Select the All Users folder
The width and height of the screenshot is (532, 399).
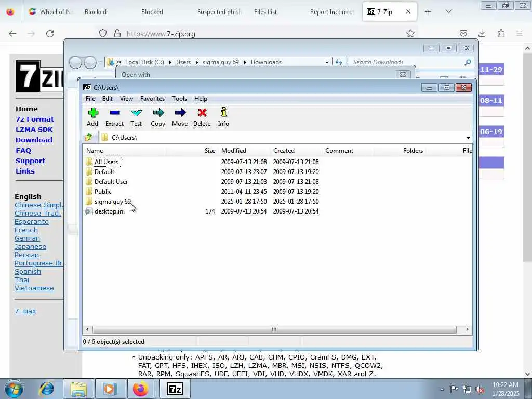106,162
